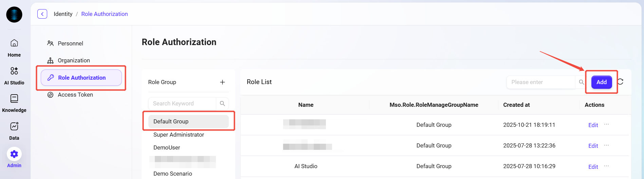The width and height of the screenshot is (644, 179).
Task: Click the Add button
Action: [x=601, y=82]
